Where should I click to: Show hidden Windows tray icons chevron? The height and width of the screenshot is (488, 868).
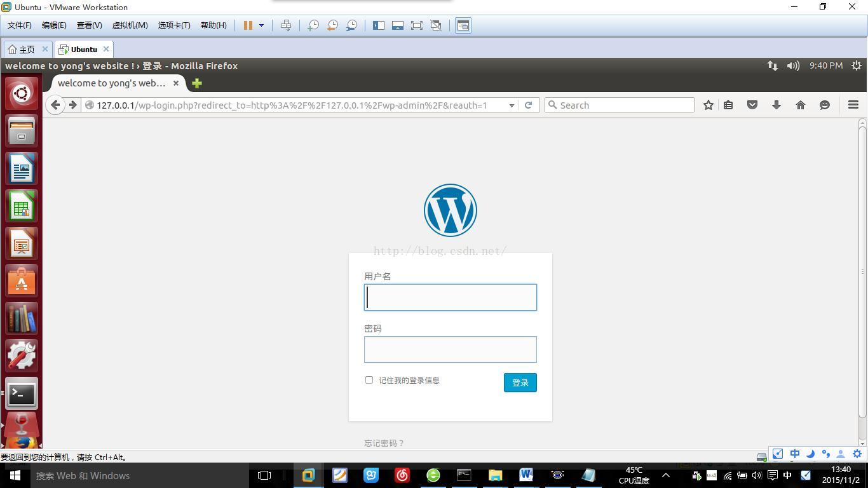click(x=666, y=475)
